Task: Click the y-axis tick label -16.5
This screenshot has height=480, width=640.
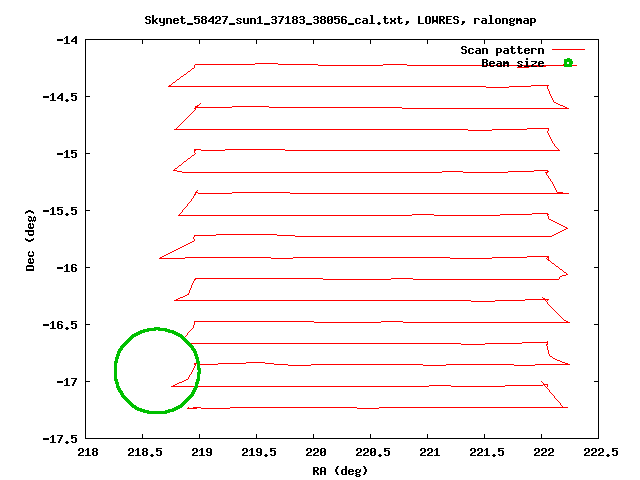Action: 60,325
